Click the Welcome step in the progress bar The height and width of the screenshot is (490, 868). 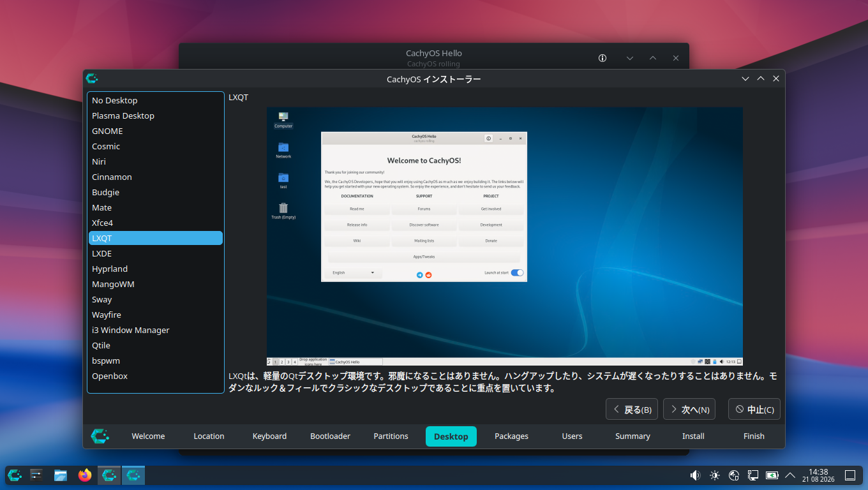tap(148, 436)
